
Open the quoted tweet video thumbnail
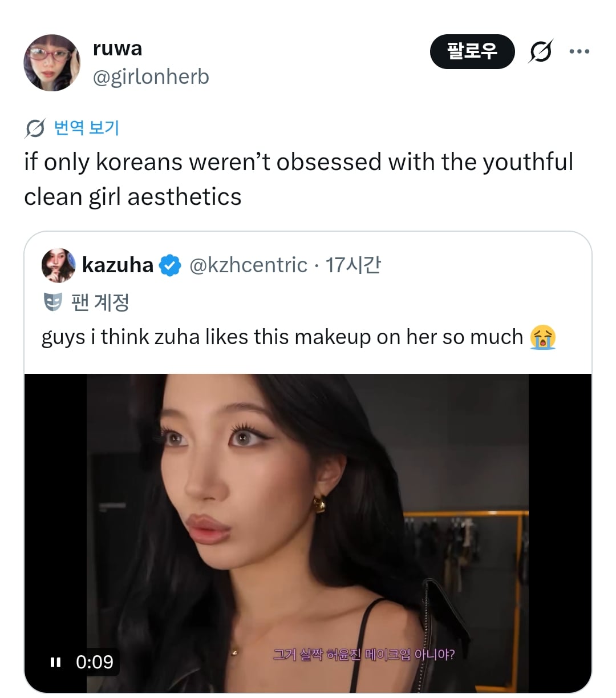pyautogui.click(x=308, y=533)
